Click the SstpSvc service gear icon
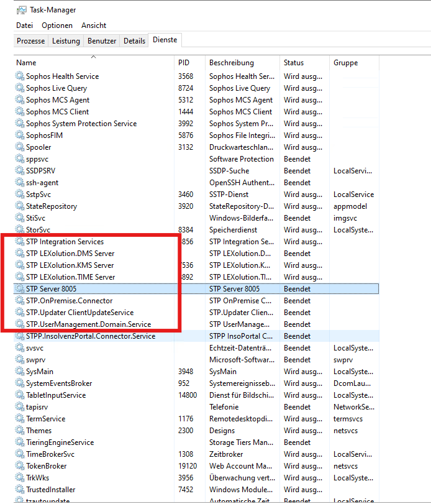The height and width of the screenshot is (504, 431). [20, 194]
